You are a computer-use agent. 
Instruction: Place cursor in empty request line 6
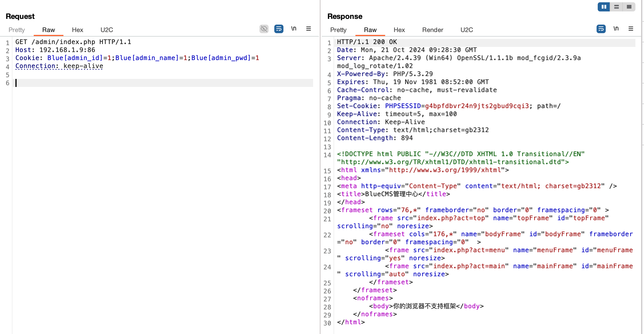coord(164,83)
